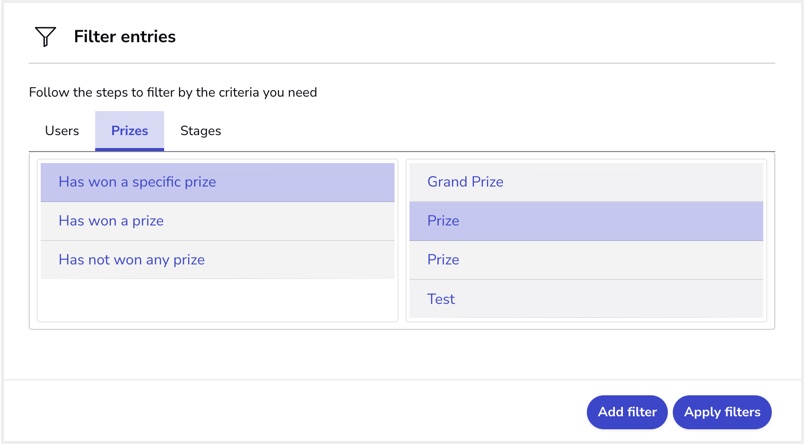Click the 'Follow the steps' instruction text
The width and height of the screenshot is (804, 445).
pyautogui.click(x=173, y=92)
